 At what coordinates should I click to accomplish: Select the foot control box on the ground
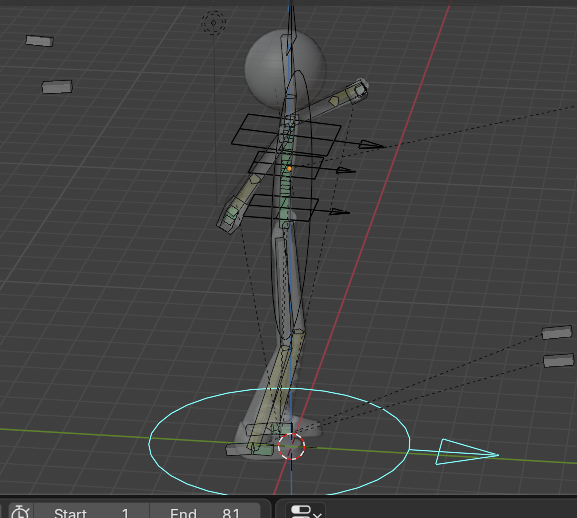(249, 450)
